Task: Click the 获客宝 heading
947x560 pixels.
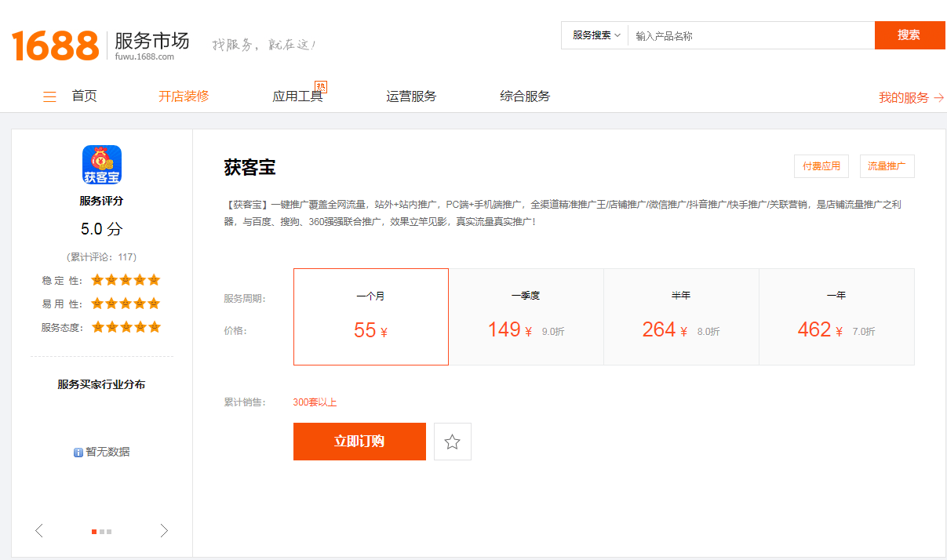Action: tap(249, 167)
